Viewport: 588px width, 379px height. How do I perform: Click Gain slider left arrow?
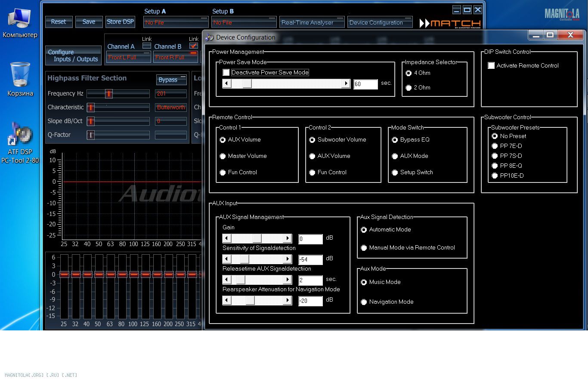[227, 238]
